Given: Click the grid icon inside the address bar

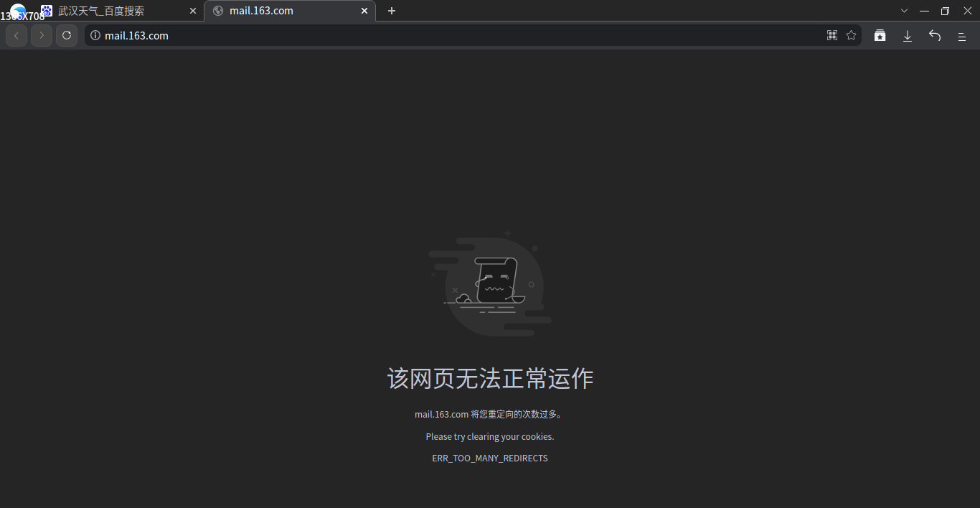Looking at the screenshot, I should [831, 34].
